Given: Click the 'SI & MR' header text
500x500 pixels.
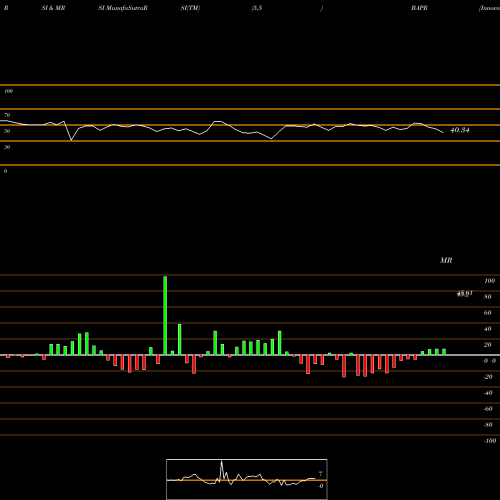Looking at the screenshot, I should click(x=53, y=8).
